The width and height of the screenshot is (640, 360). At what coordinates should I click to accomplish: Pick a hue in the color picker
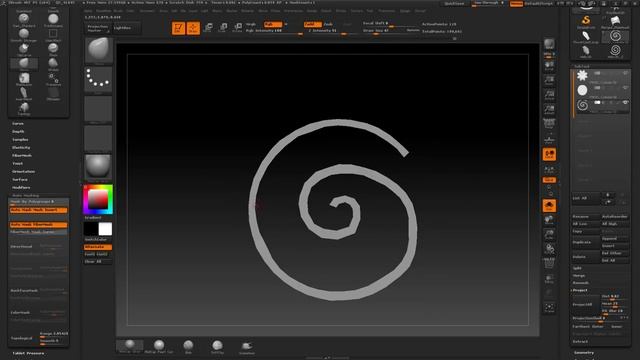(98, 199)
